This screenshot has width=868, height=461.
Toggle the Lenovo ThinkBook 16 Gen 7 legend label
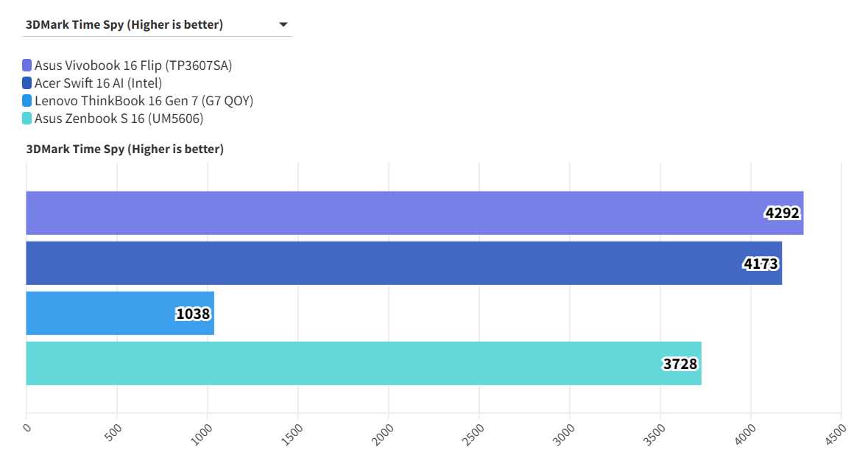coord(144,101)
